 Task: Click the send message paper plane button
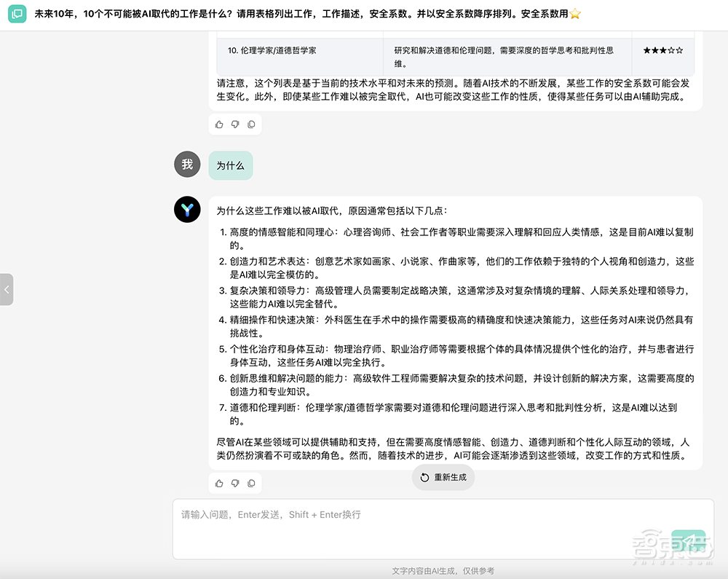(x=687, y=539)
